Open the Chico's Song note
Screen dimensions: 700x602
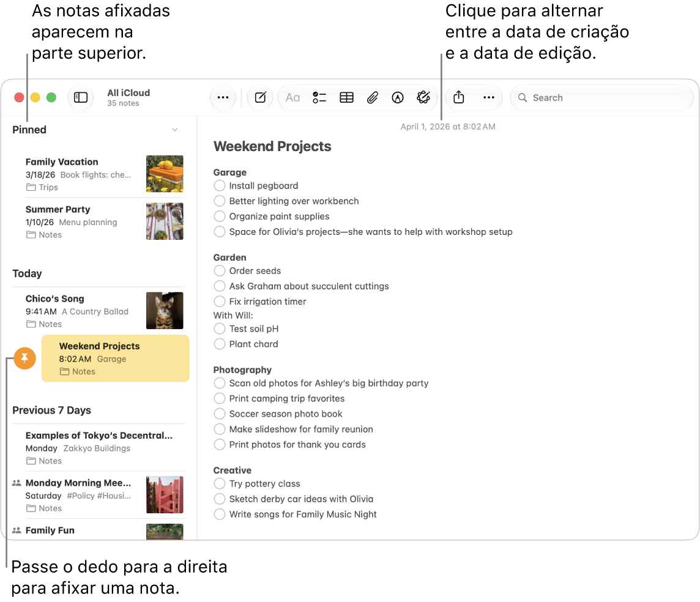tap(99, 311)
